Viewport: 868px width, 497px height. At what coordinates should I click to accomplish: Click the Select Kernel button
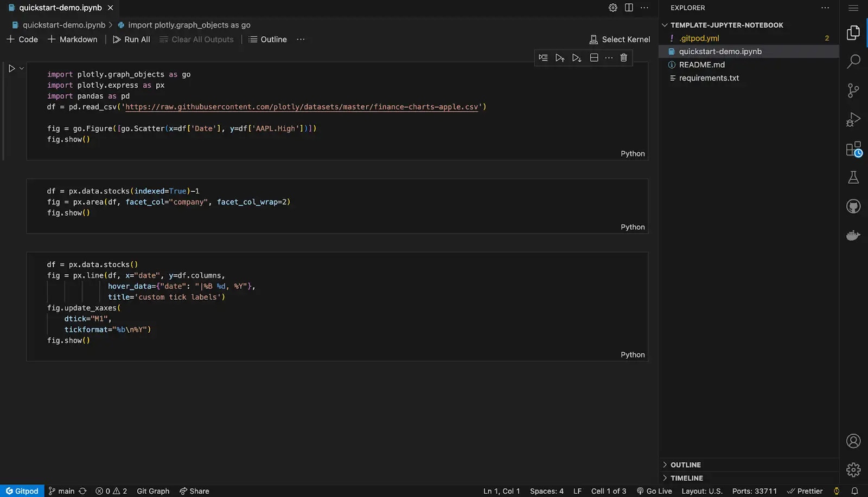click(x=620, y=40)
